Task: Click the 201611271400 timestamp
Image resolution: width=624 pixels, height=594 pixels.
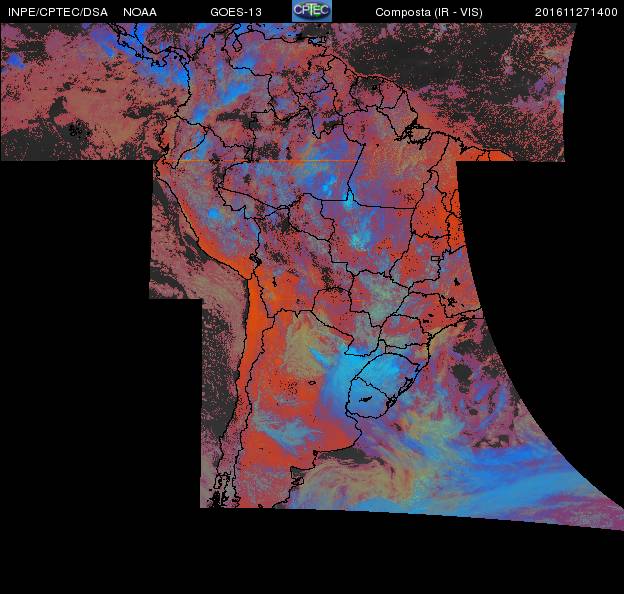Action: click(576, 12)
